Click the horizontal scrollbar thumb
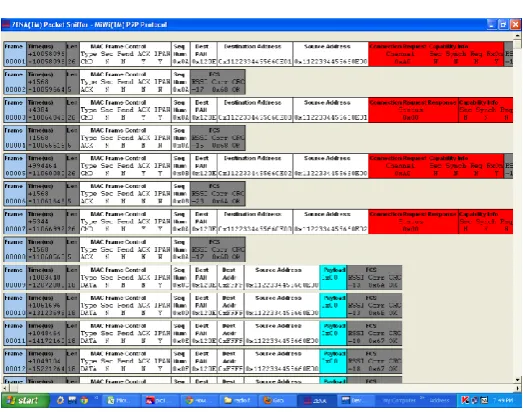523x412 pixels. click(x=13, y=388)
